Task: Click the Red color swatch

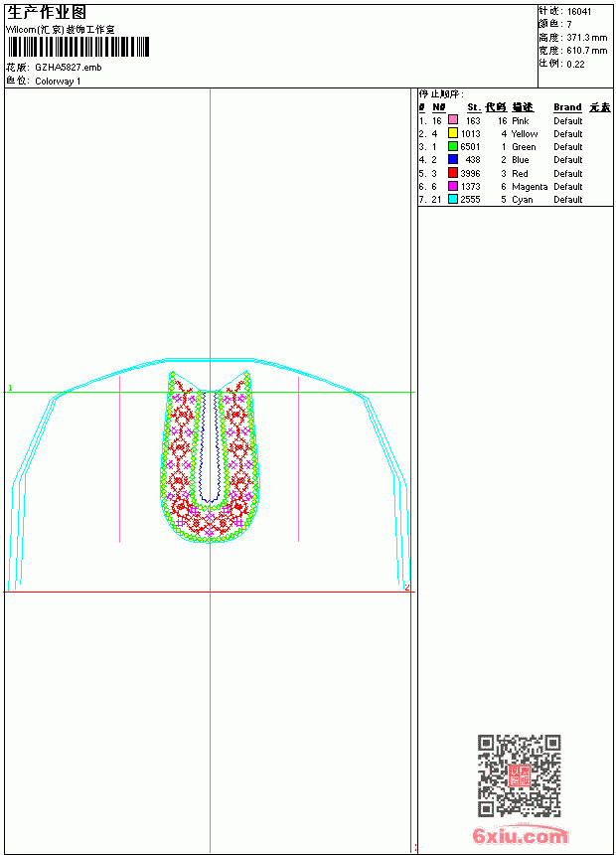Action: (452, 173)
